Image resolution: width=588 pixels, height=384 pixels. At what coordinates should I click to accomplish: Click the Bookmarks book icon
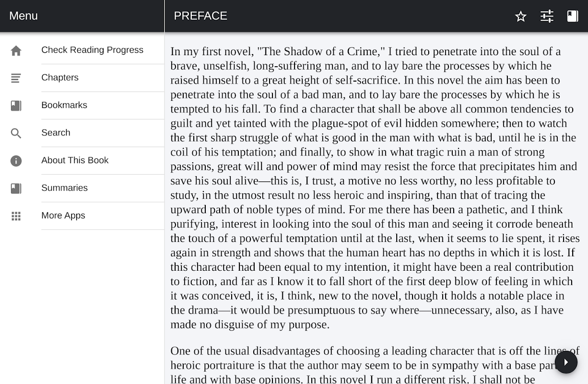pos(16,106)
